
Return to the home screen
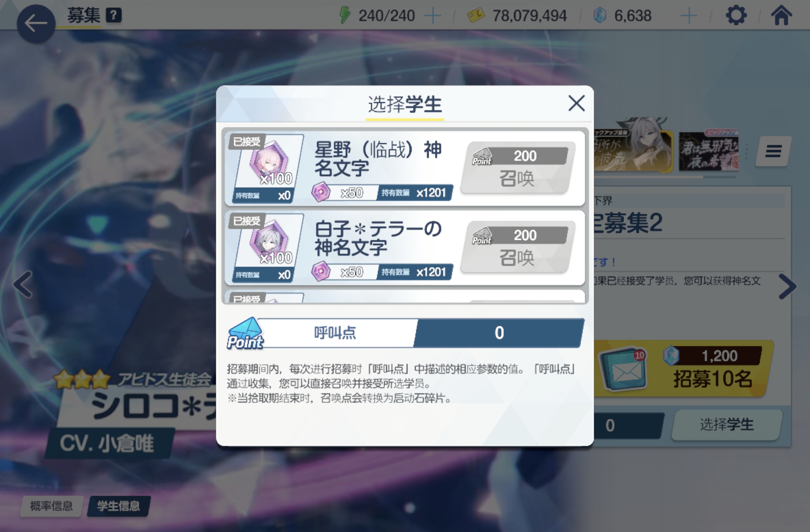pos(781,15)
